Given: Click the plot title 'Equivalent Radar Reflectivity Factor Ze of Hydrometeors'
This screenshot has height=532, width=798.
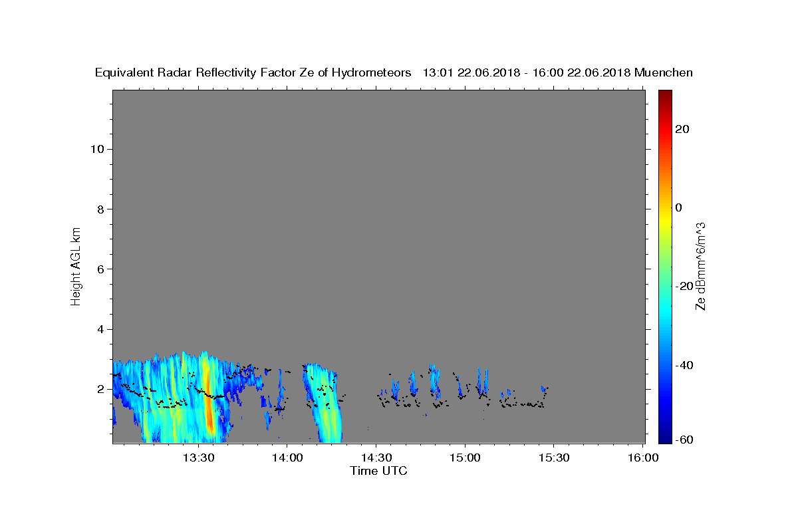Looking at the screenshot, I should point(253,72).
